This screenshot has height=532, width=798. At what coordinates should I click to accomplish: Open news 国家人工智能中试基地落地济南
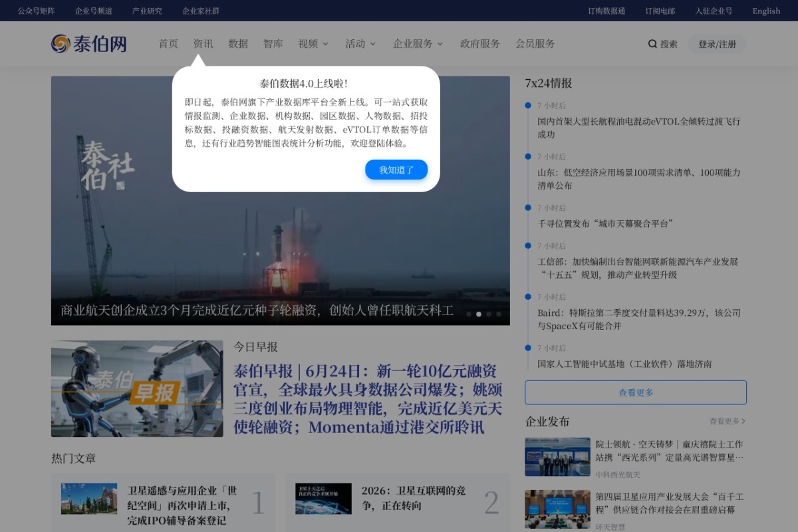click(x=624, y=364)
